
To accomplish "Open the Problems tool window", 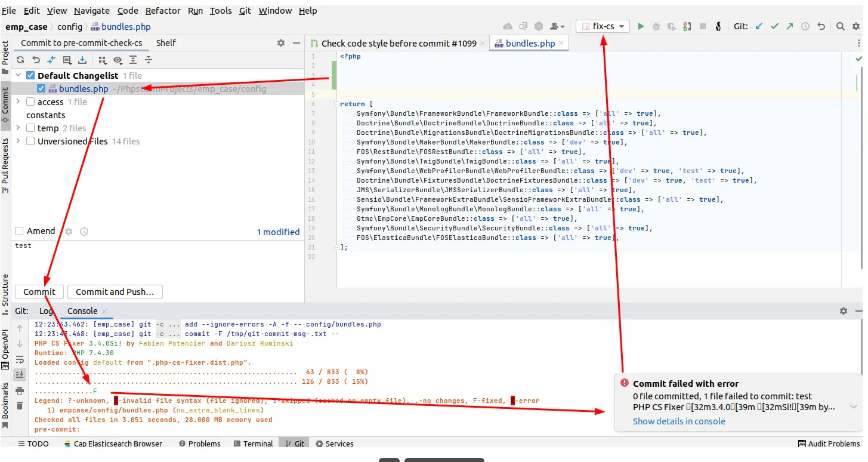I will [199, 444].
